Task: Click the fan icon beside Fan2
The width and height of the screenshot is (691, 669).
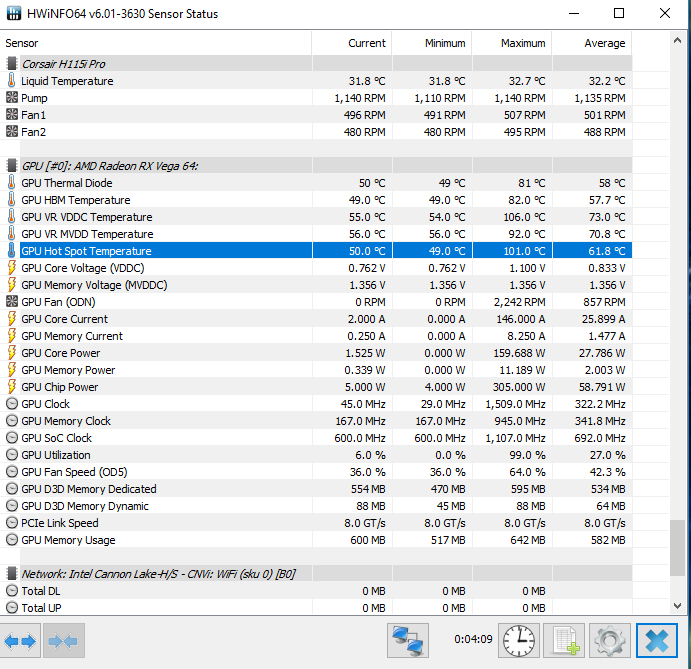Action: (12, 131)
